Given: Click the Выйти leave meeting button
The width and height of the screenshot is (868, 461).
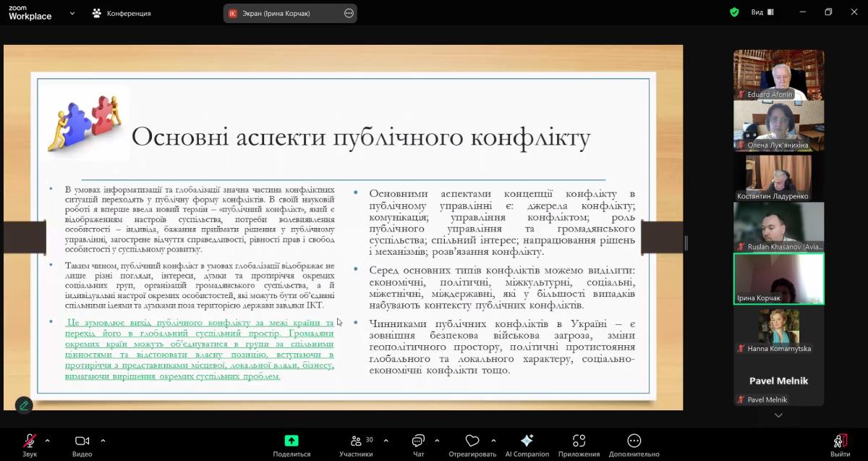Looking at the screenshot, I should coord(840,444).
